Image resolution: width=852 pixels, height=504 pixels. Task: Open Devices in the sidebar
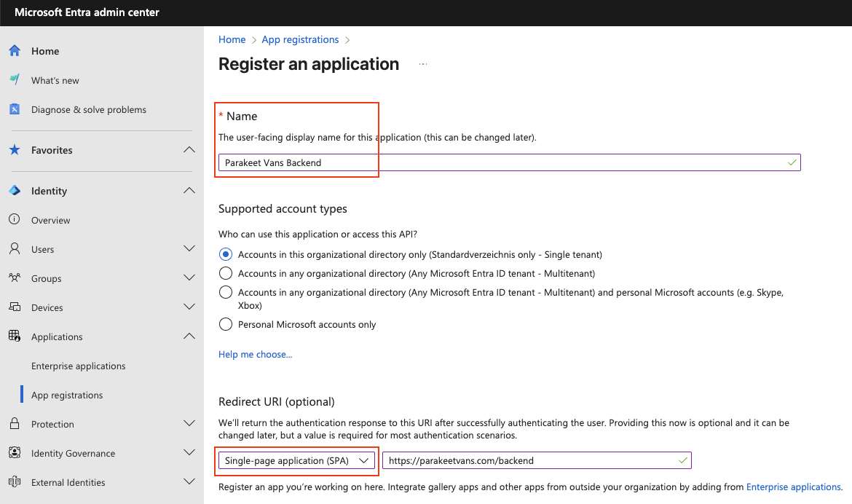pos(47,308)
